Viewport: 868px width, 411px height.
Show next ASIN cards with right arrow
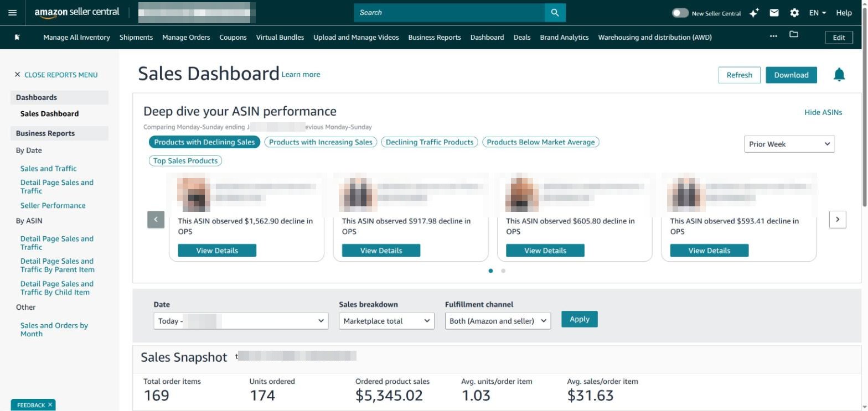[838, 220]
